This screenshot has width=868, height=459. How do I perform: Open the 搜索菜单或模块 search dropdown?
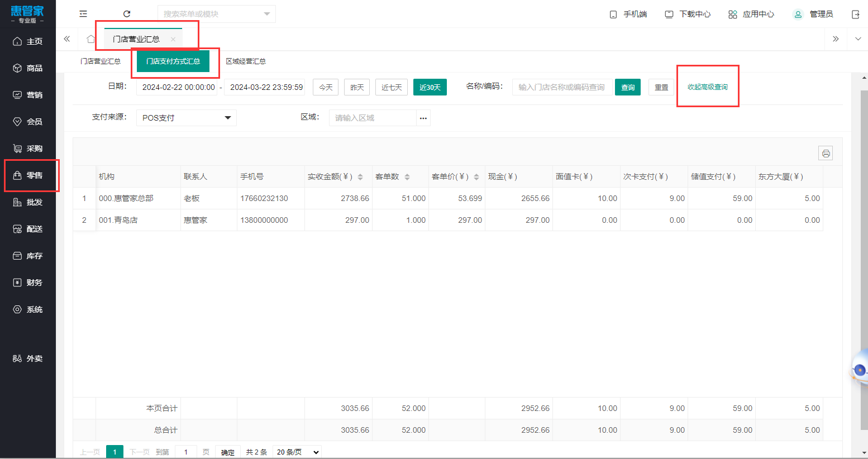(217, 14)
